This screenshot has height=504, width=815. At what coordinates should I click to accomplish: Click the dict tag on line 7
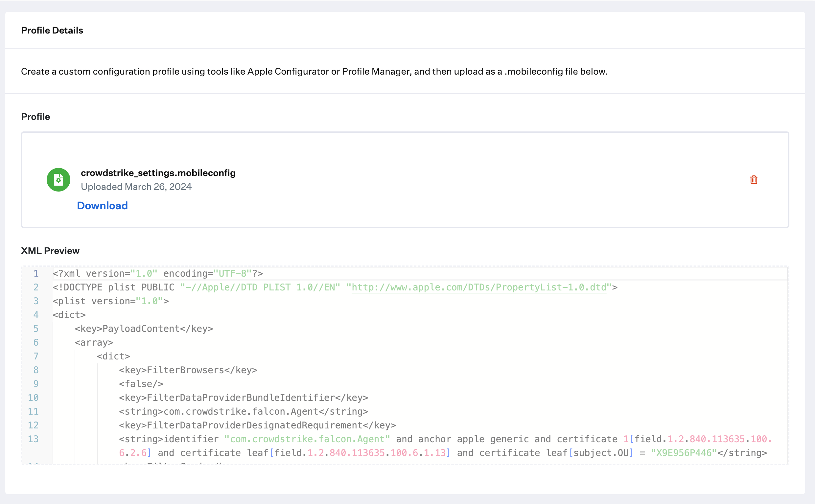tap(113, 356)
